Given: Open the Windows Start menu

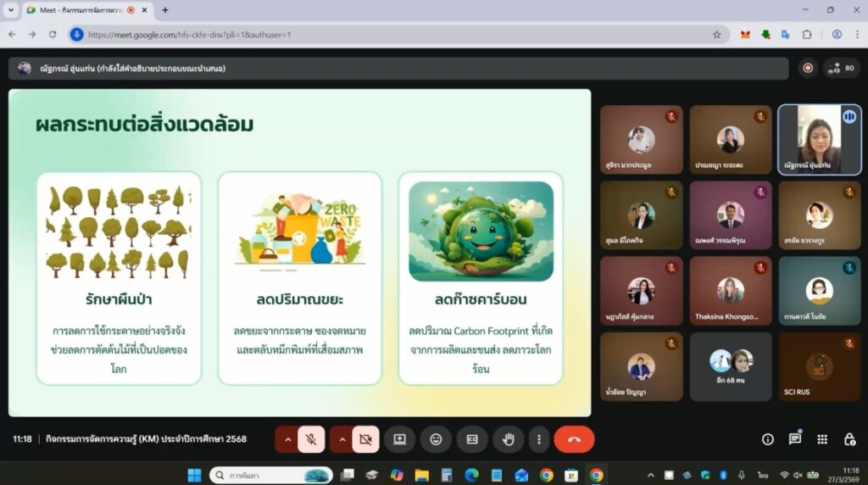Looking at the screenshot, I should 194,475.
